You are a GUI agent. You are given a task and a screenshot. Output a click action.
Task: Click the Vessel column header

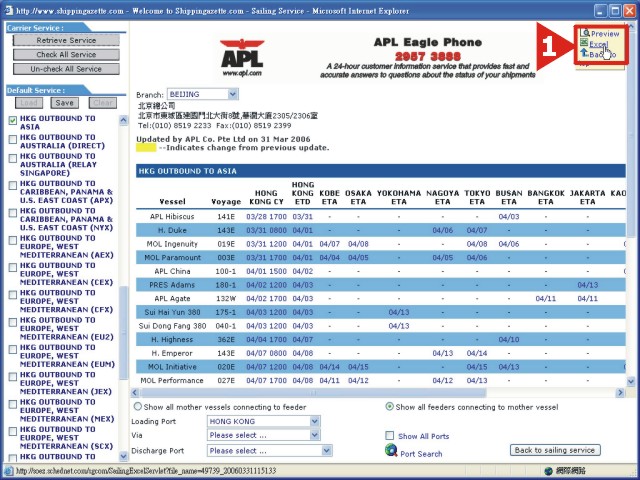point(172,202)
